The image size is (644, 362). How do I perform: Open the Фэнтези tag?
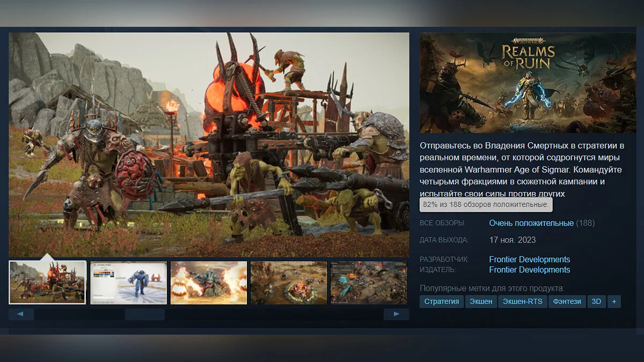click(x=567, y=301)
